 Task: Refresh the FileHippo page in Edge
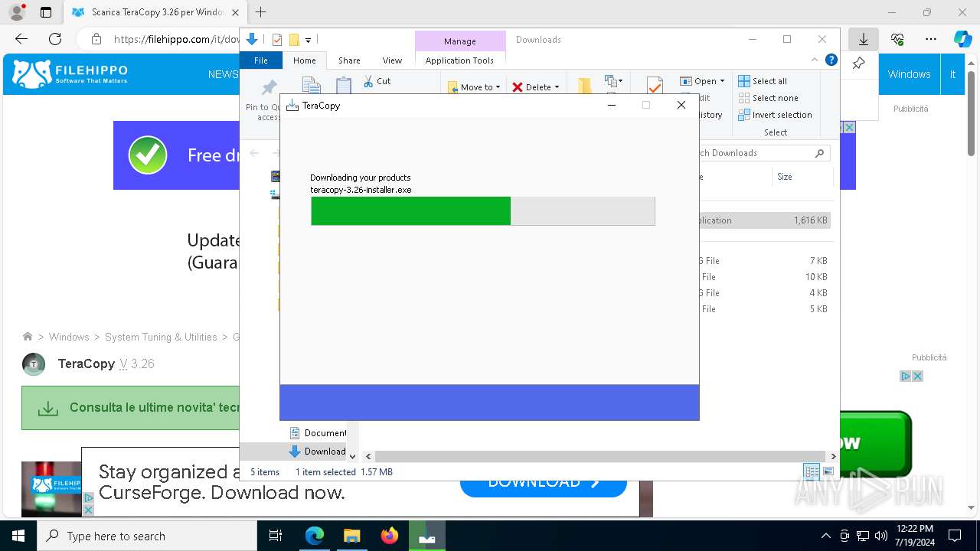(x=55, y=39)
